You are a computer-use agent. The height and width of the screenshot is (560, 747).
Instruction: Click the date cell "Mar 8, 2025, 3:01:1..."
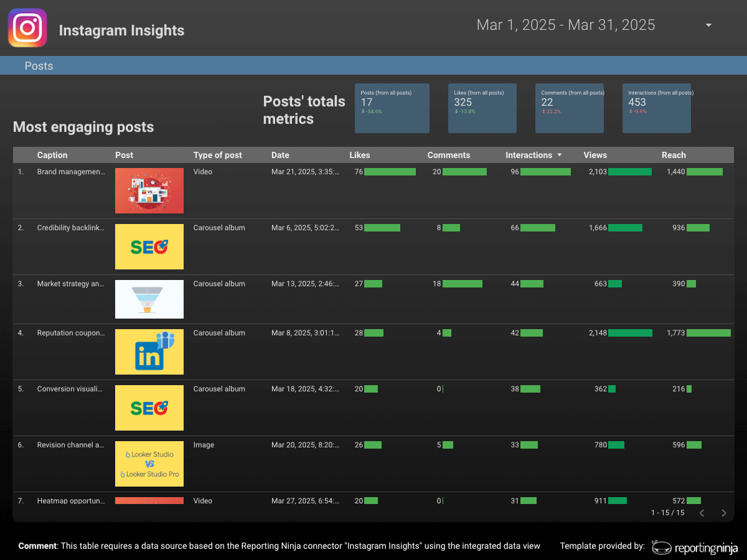tap(306, 333)
